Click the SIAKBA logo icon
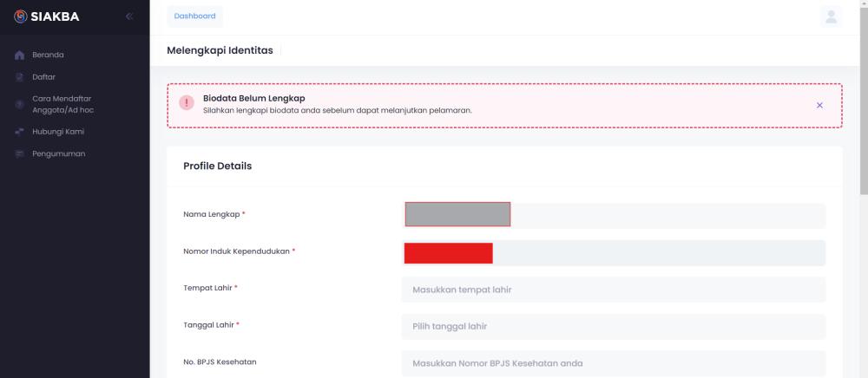This screenshot has width=868, height=378. pyautogui.click(x=21, y=16)
